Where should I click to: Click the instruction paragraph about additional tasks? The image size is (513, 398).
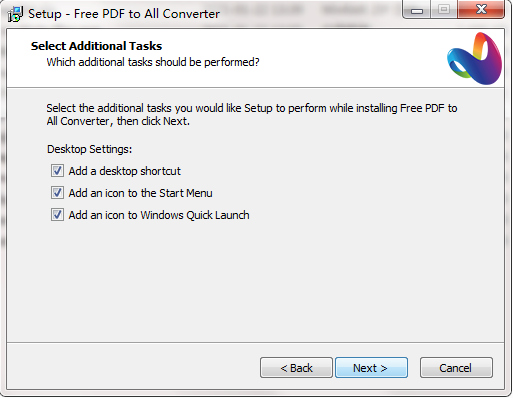(252, 115)
